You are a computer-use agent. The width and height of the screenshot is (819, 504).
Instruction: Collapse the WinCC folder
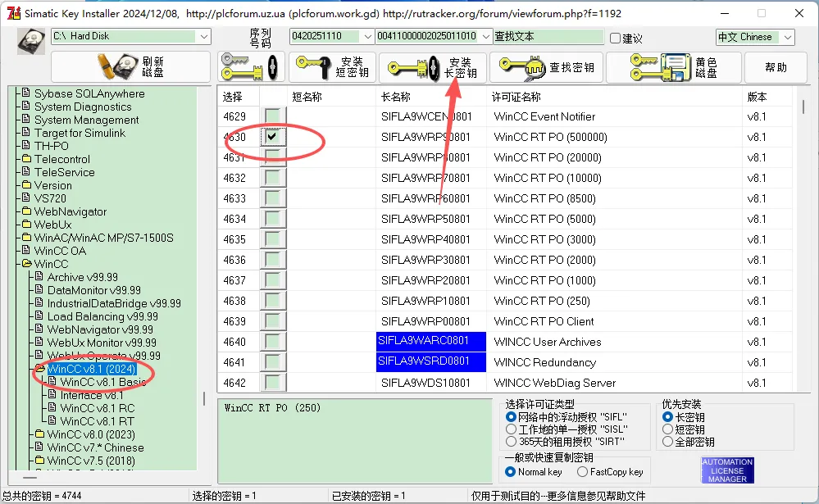coord(51,264)
